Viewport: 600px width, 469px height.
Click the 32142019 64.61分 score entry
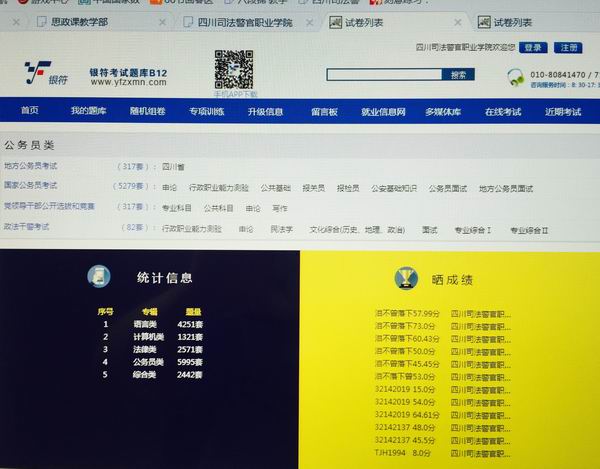443,415
